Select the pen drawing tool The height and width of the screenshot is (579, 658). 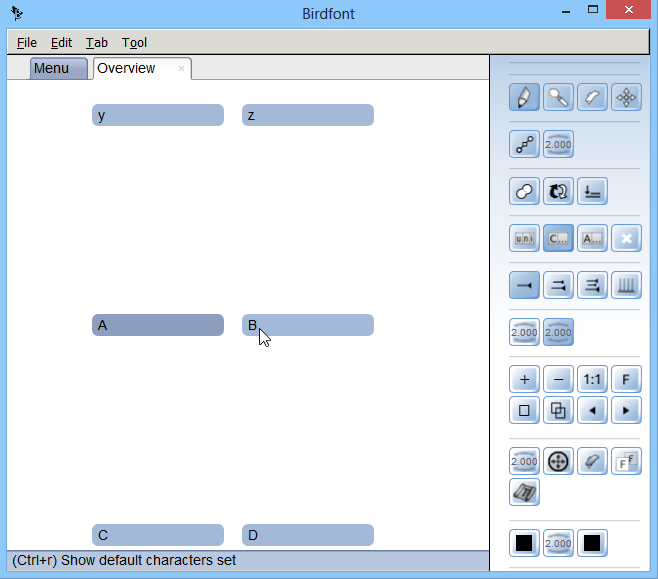pyautogui.click(x=524, y=97)
